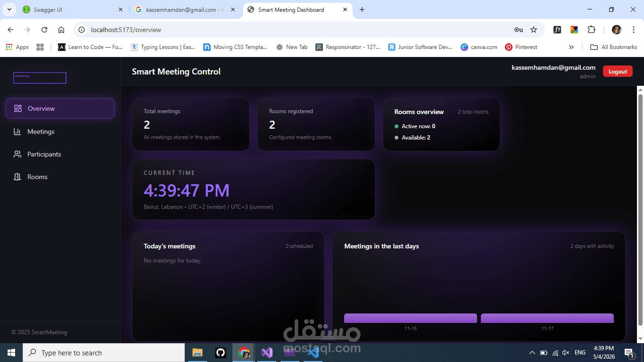644x362 pixels.
Task: Click the 'Available: 2' status line
Action: [x=413, y=138]
